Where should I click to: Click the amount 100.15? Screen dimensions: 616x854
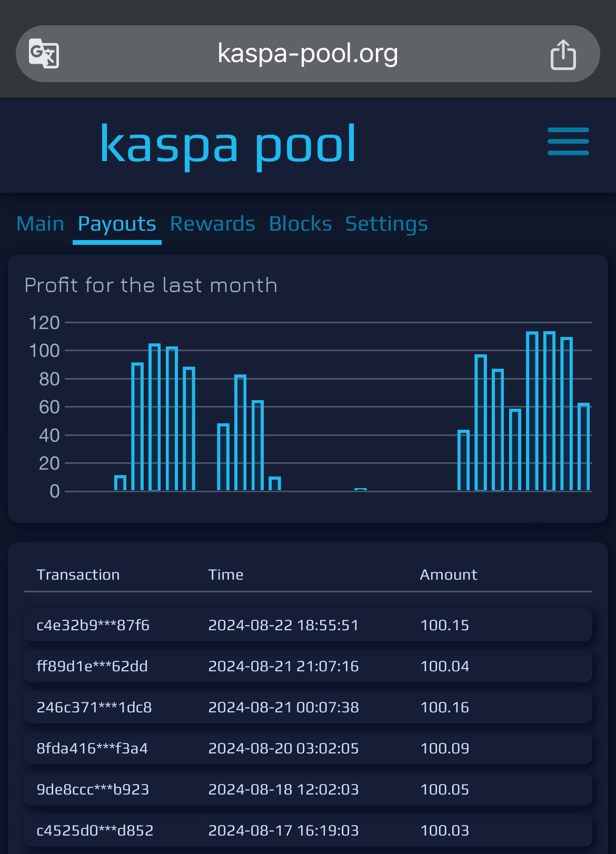[444, 625]
